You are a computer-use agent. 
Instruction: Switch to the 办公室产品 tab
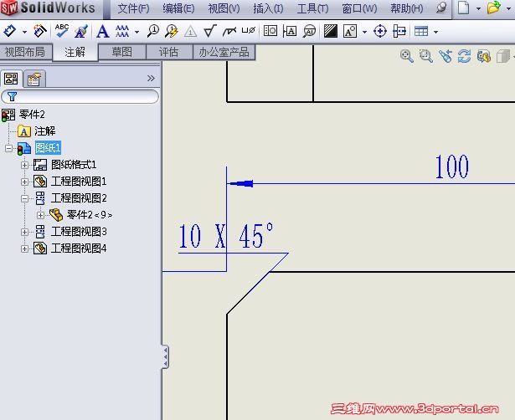coord(224,52)
